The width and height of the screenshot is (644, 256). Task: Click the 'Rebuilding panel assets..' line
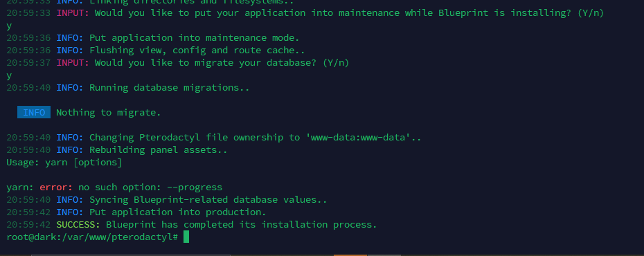tap(159, 150)
